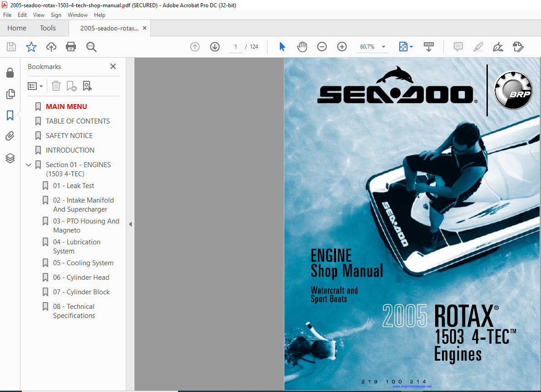Open zoom level 60.7% dropdown
This screenshot has height=392, width=541.
[383, 47]
